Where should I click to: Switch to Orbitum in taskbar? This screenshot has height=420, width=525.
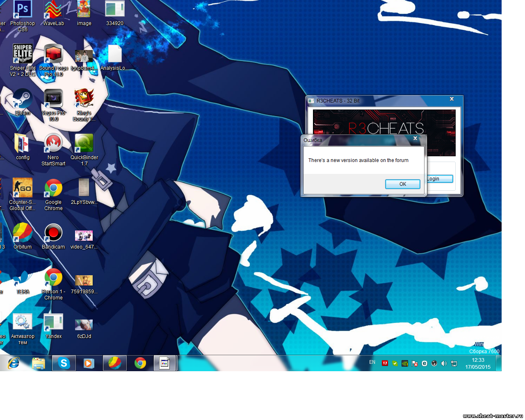point(115,363)
